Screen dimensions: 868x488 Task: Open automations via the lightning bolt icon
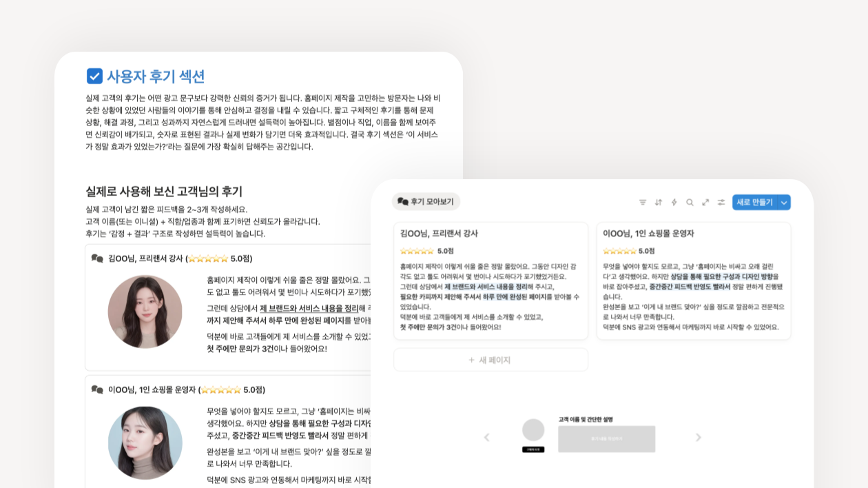coord(674,202)
